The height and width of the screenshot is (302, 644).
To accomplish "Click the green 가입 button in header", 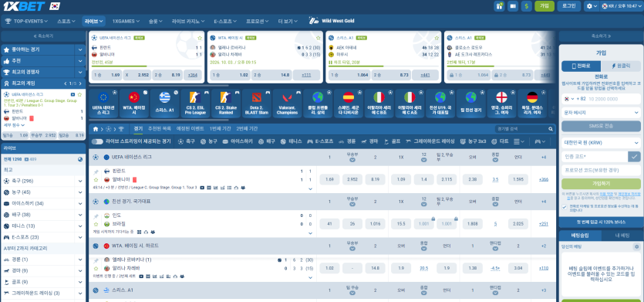I will pyautogui.click(x=545, y=6).
